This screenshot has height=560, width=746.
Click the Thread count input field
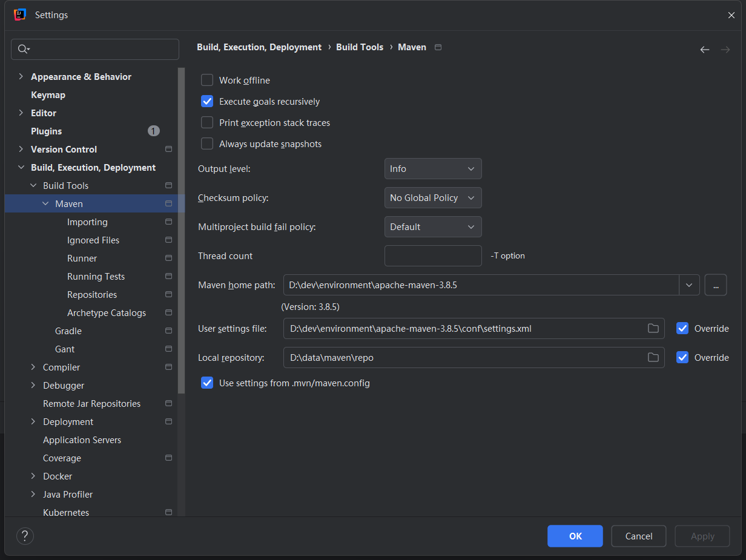(x=433, y=255)
